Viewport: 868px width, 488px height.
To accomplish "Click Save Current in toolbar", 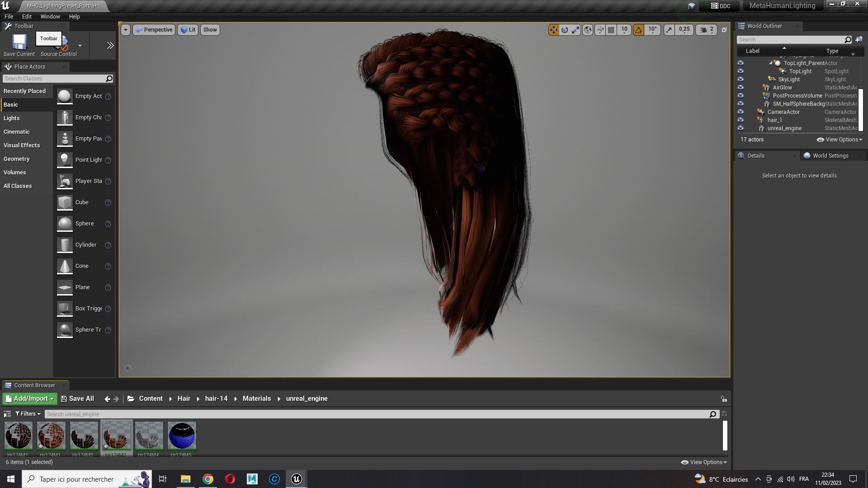I will (19, 46).
